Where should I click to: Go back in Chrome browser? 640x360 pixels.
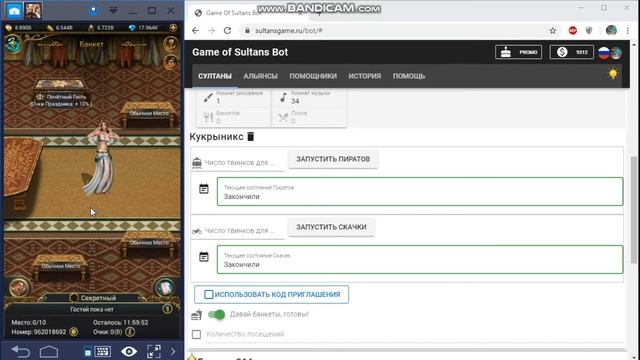(x=196, y=31)
